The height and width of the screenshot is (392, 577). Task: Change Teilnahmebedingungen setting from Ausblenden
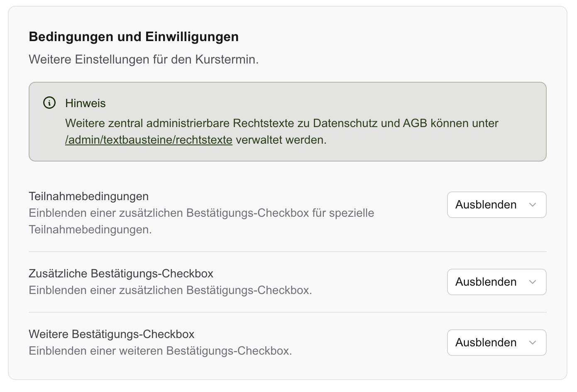coord(496,205)
